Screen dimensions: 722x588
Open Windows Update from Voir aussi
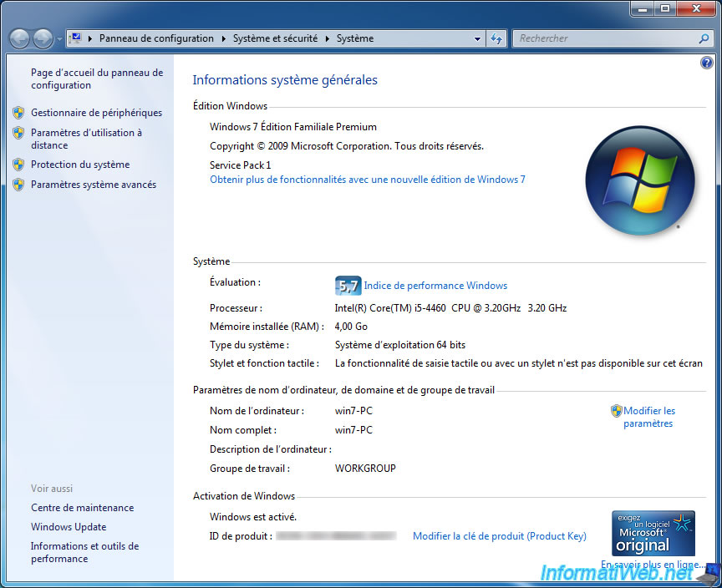point(69,527)
